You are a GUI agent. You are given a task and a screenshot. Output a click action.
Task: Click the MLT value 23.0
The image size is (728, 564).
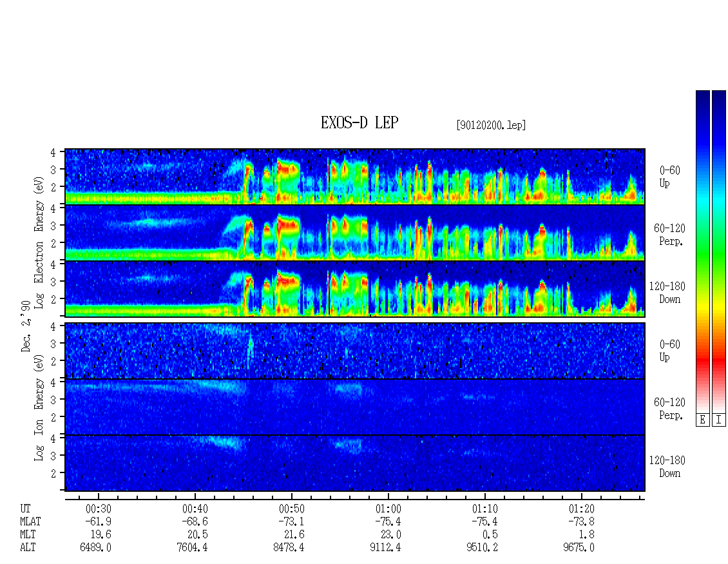[x=390, y=535]
